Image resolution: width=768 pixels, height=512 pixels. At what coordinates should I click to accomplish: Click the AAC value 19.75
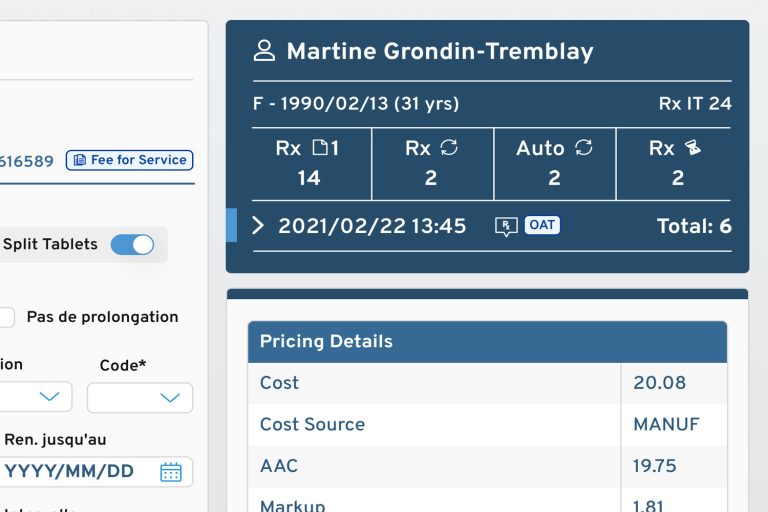[x=655, y=466]
